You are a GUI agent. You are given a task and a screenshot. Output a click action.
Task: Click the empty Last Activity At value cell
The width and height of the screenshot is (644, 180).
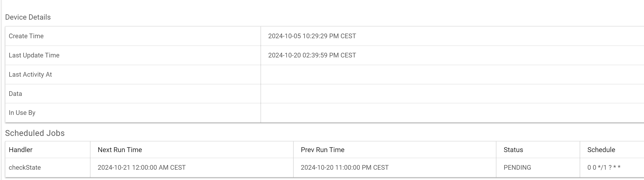(x=450, y=75)
